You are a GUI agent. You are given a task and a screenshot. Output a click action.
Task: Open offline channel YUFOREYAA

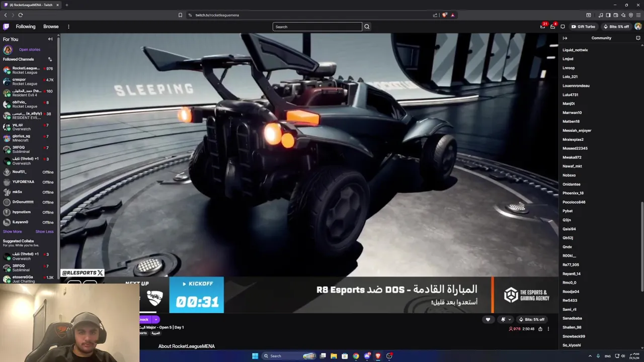(x=28, y=182)
